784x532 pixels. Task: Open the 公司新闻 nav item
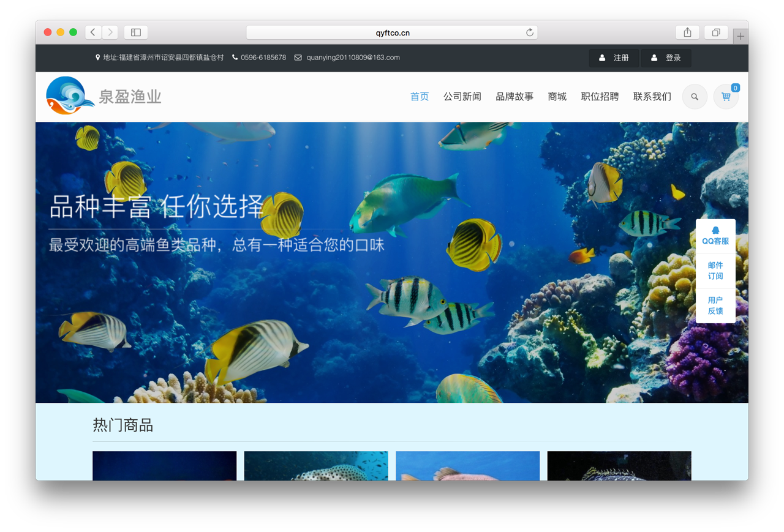coord(462,97)
